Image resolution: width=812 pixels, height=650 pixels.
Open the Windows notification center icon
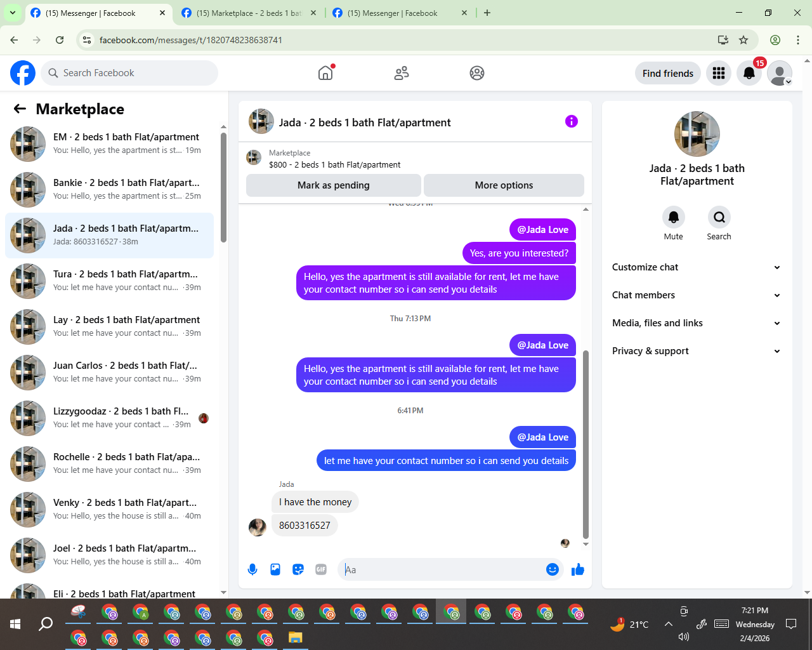coord(791,624)
